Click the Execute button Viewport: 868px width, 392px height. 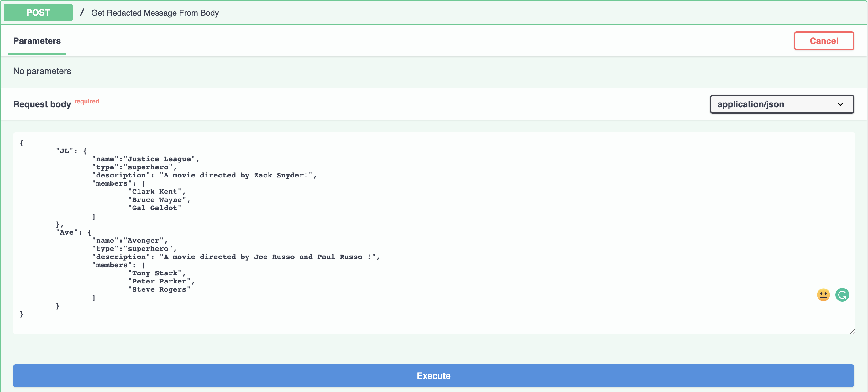pos(434,376)
